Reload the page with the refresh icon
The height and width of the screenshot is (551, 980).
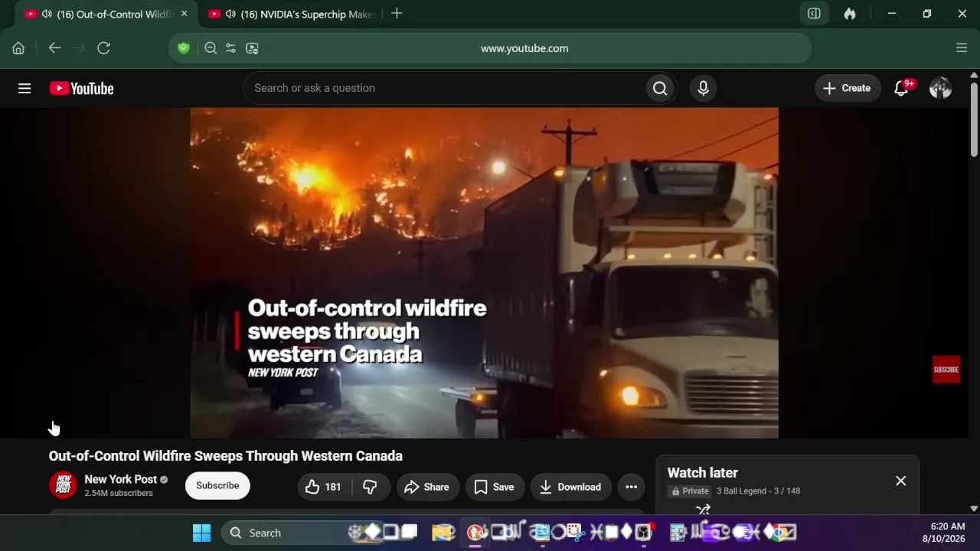[x=104, y=48]
